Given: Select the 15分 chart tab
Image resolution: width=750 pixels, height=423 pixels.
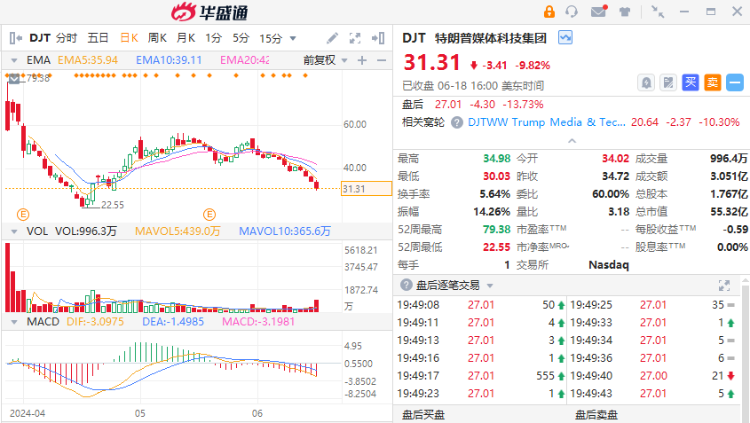Looking at the screenshot, I should click(x=271, y=38).
